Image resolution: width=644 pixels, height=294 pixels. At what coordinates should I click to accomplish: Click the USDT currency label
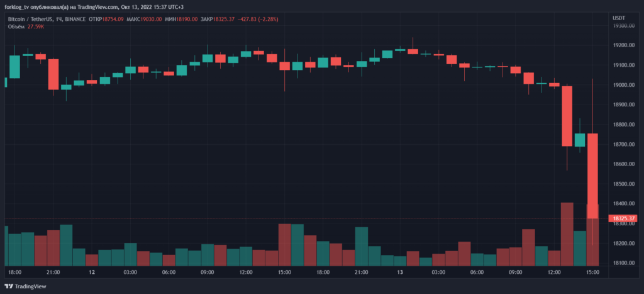point(619,18)
